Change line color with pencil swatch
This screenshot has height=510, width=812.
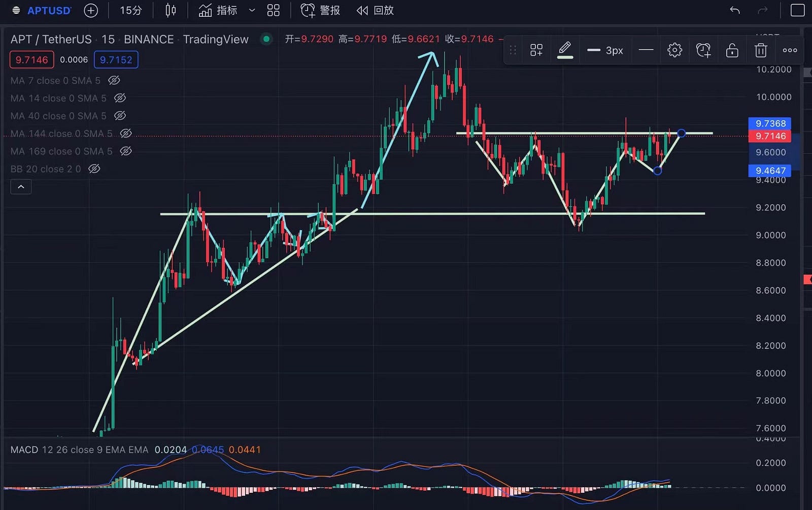[565, 50]
